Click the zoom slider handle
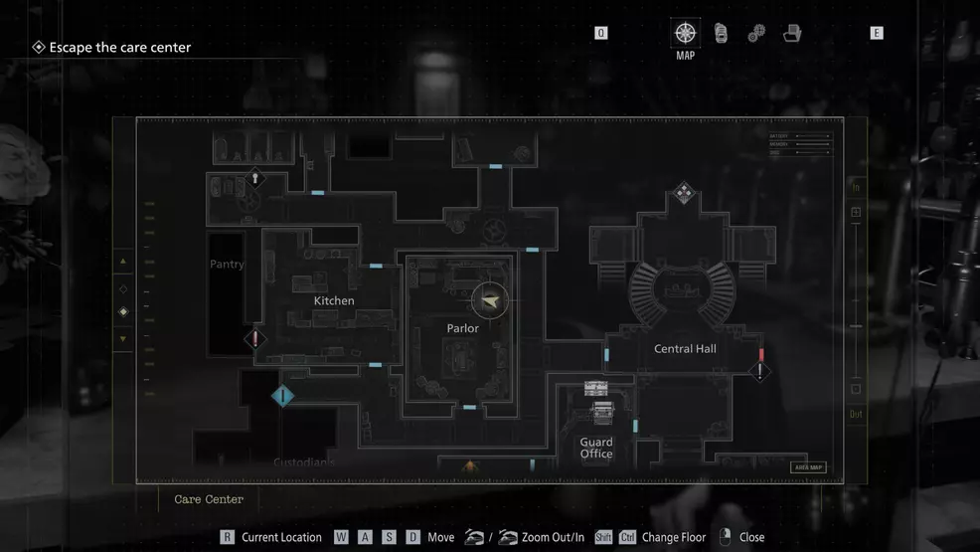The height and width of the screenshot is (552, 980). pyautogui.click(x=856, y=325)
